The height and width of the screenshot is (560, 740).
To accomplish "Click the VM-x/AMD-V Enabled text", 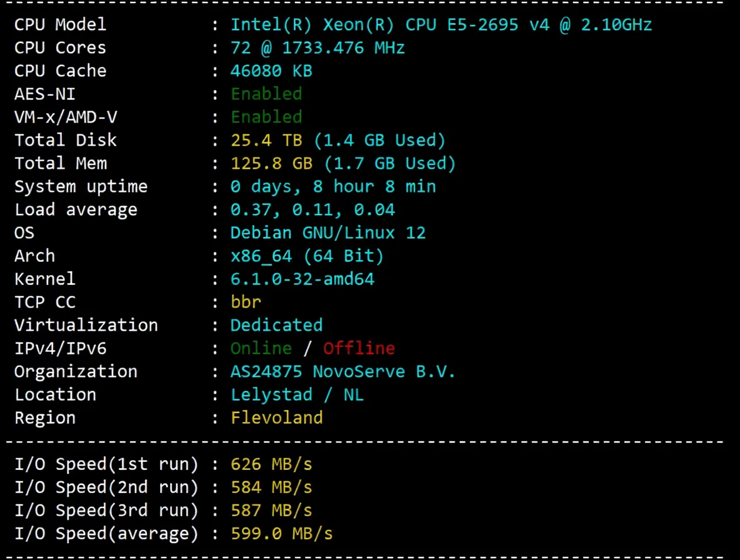I will point(266,117).
